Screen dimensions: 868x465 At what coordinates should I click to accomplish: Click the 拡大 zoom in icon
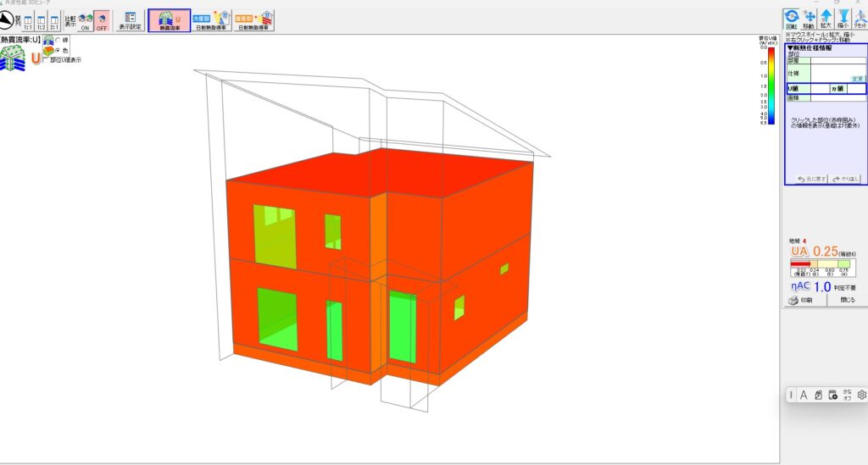point(826,17)
